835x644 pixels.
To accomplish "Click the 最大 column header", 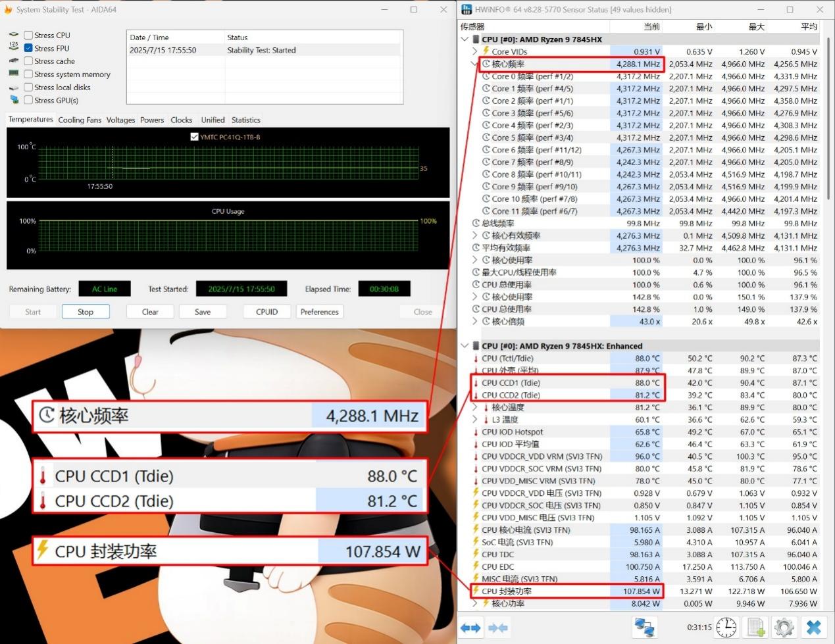I will 741,26.
